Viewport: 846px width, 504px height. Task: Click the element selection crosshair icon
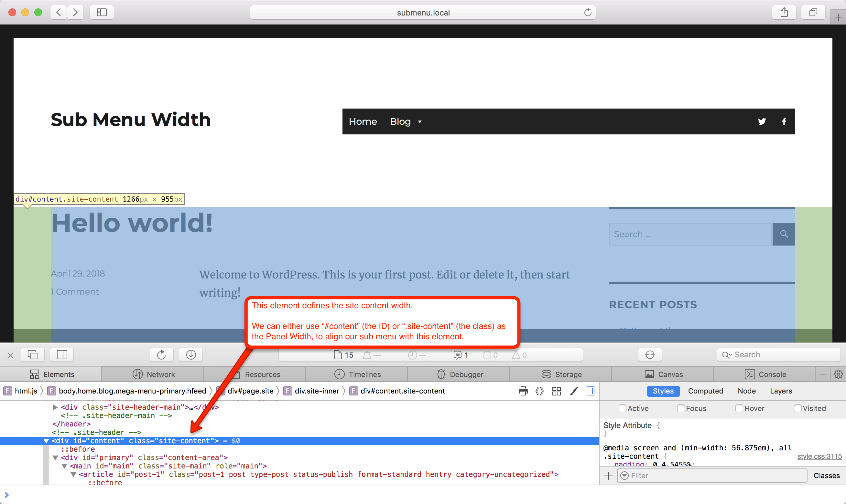pyautogui.click(x=650, y=354)
